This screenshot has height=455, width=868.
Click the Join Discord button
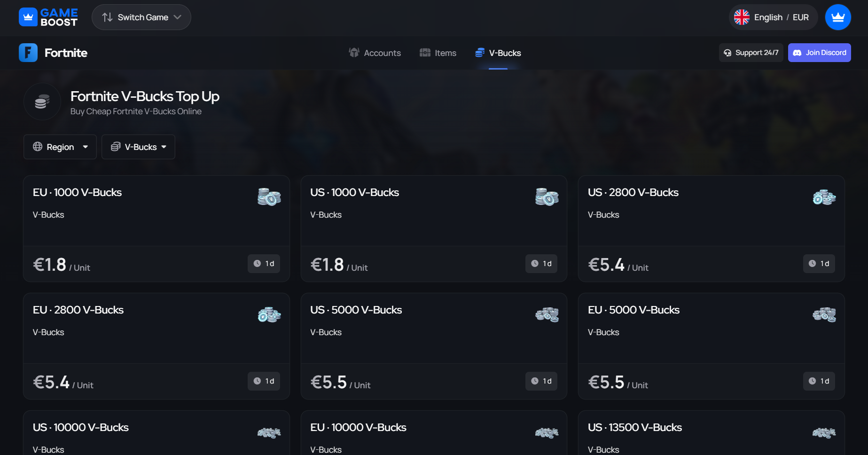819,52
